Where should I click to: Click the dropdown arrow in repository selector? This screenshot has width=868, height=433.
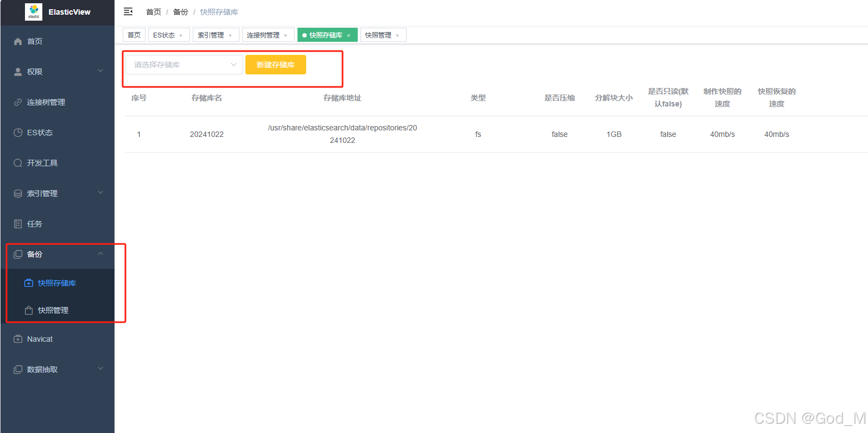click(x=233, y=65)
